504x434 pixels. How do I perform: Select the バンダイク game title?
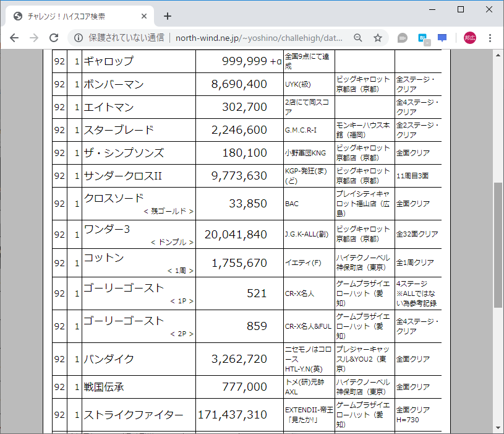109,359
